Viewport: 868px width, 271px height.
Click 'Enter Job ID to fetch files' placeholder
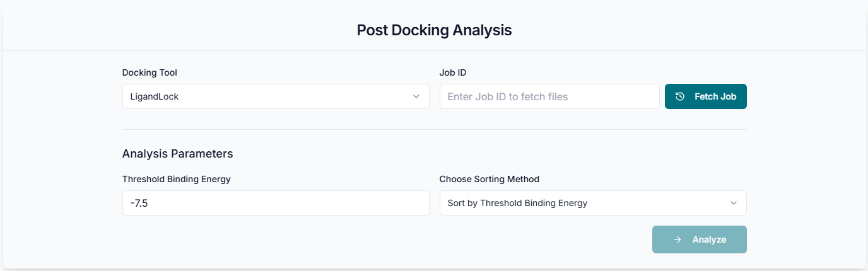507,96
